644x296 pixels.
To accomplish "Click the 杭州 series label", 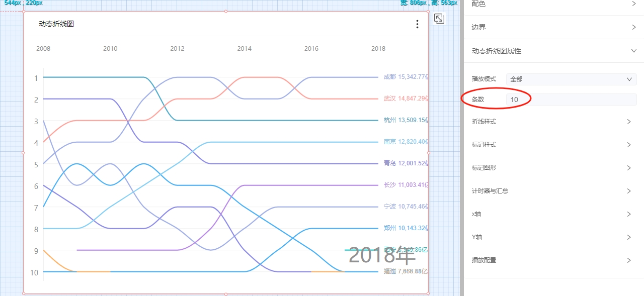I will pyautogui.click(x=389, y=120).
